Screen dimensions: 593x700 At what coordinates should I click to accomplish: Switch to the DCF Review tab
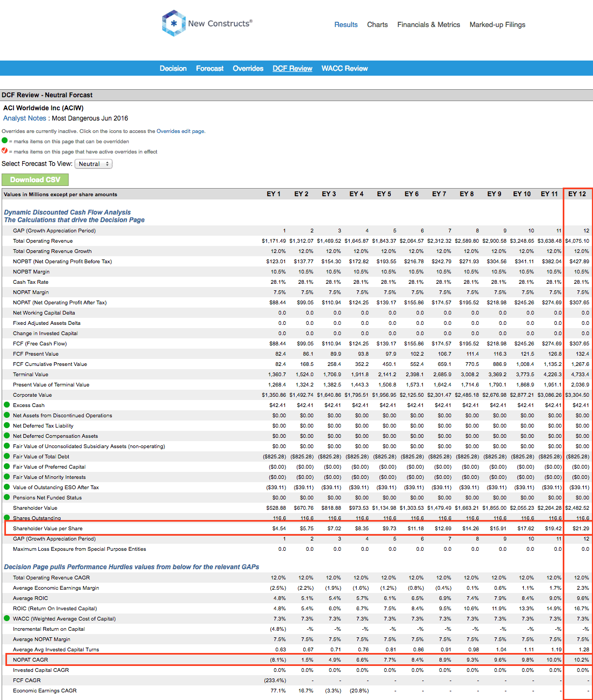pyautogui.click(x=292, y=68)
